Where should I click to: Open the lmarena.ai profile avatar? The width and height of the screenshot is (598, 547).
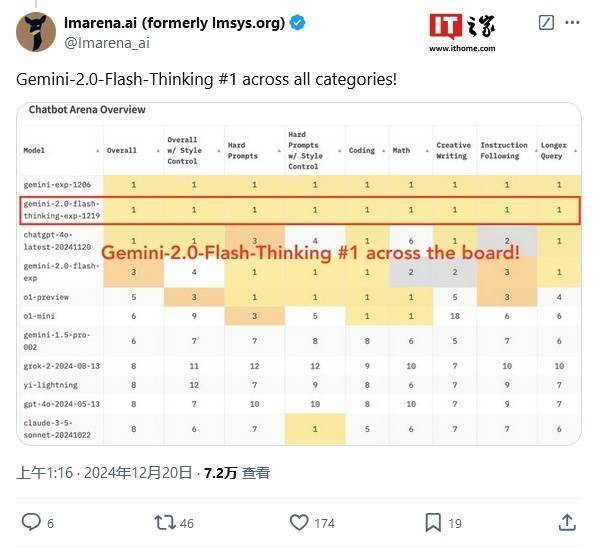point(36,32)
